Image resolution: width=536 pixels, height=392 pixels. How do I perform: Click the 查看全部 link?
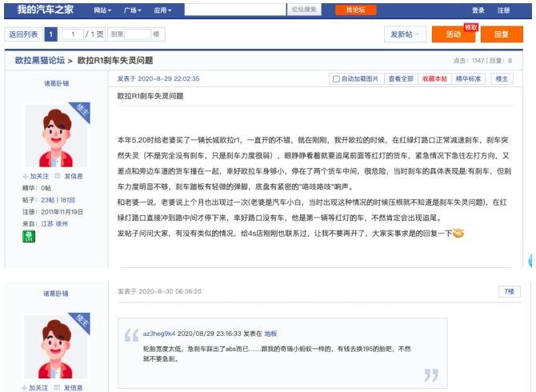[x=401, y=79]
